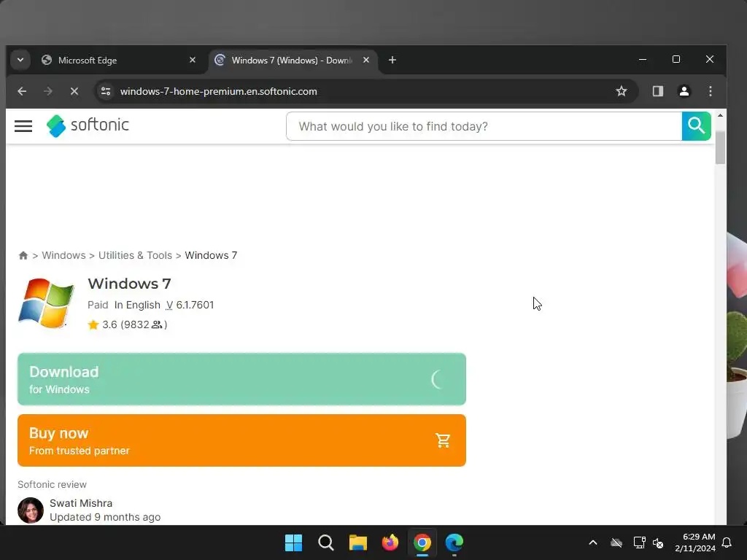747x560 pixels.
Task: Open Microsoft Edge from the taskbar
Action: click(x=454, y=542)
